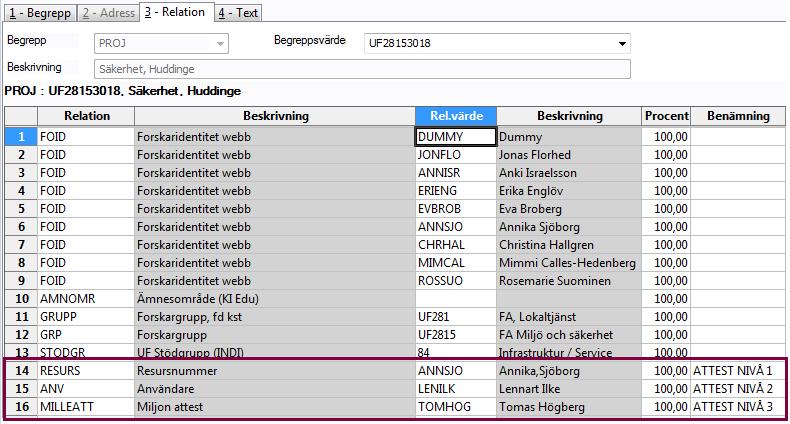Click the EVBROB cell

(455, 208)
